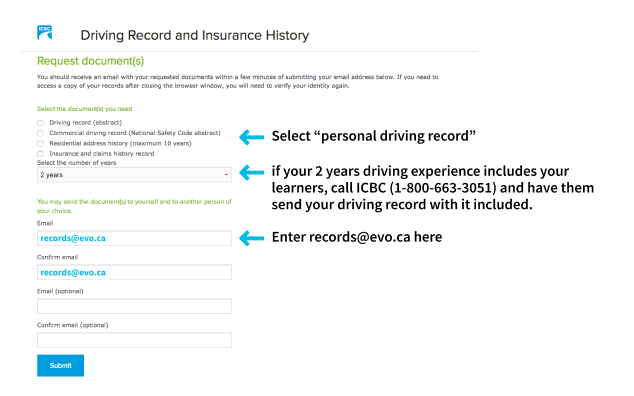Screen dimensions: 634x396
Task: Click the ICBC logo icon
Action: [44, 32]
